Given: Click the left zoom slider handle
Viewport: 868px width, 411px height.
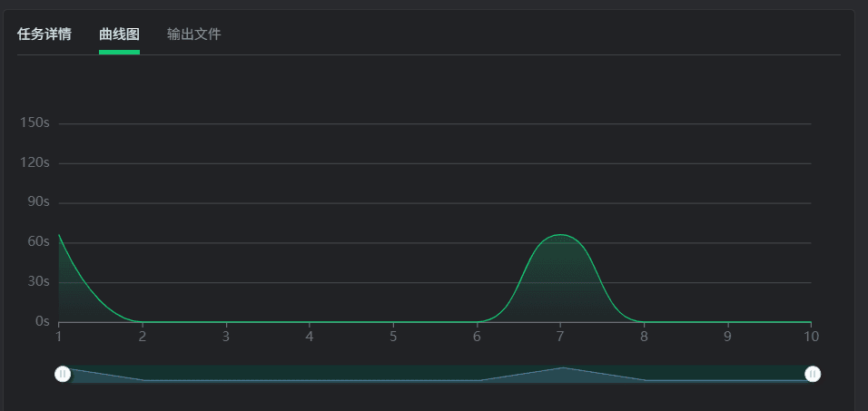Looking at the screenshot, I should pyautogui.click(x=63, y=375).
